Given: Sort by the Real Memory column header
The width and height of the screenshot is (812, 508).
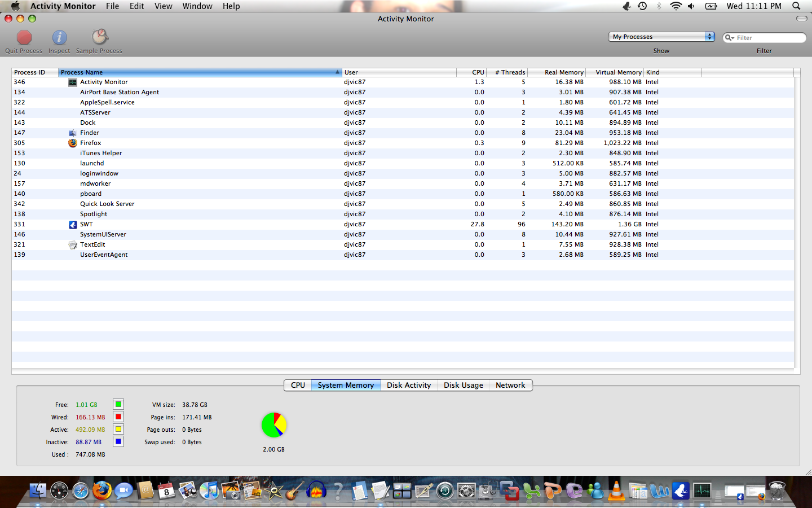Looking at the screenshot, I should coord(557,72).
